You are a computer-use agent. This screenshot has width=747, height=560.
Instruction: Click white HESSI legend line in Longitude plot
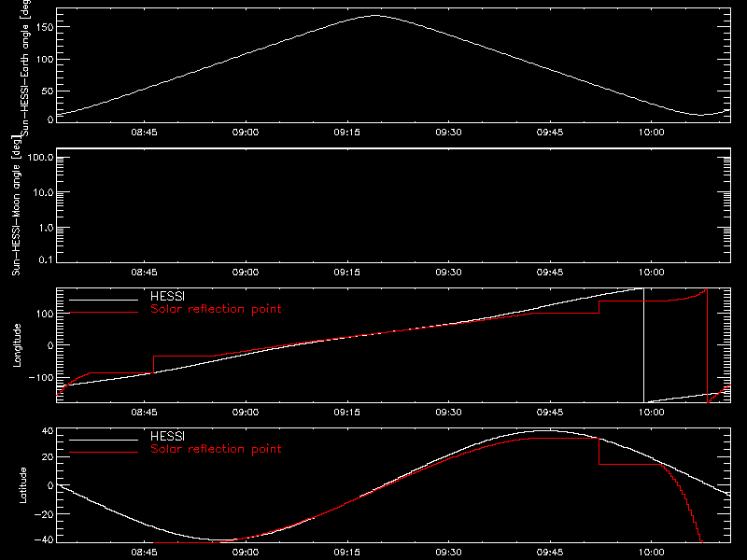(x=104, y=300)
